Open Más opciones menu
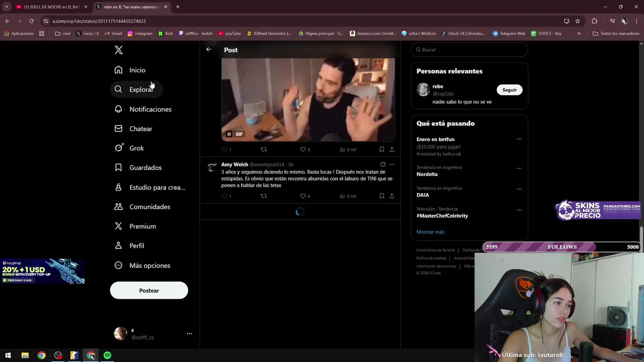This screenshot has height=362, width=644. point(143,265)
